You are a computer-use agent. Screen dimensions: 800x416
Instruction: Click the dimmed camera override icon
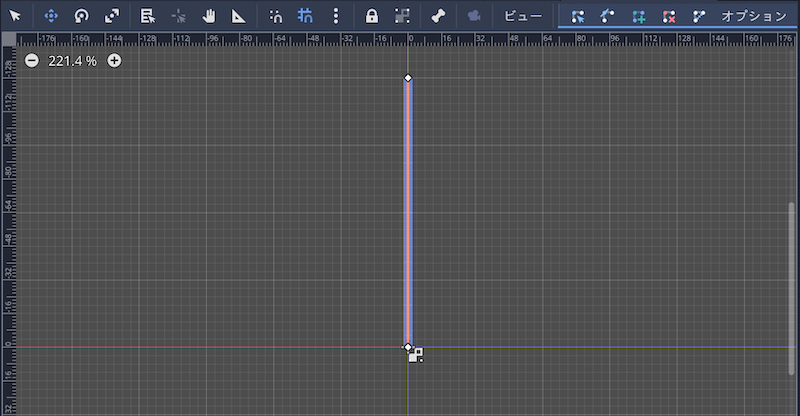[x=474, y=16]
